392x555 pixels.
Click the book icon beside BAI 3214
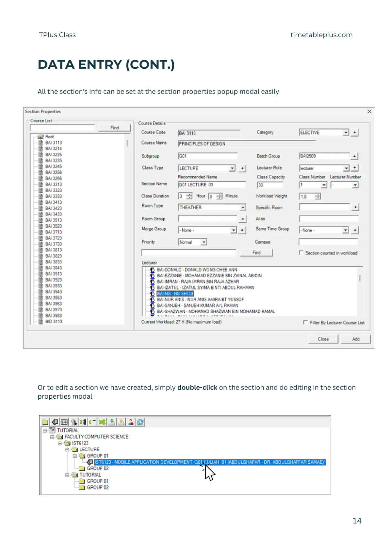pyautogui.click(x=41, y=148)
